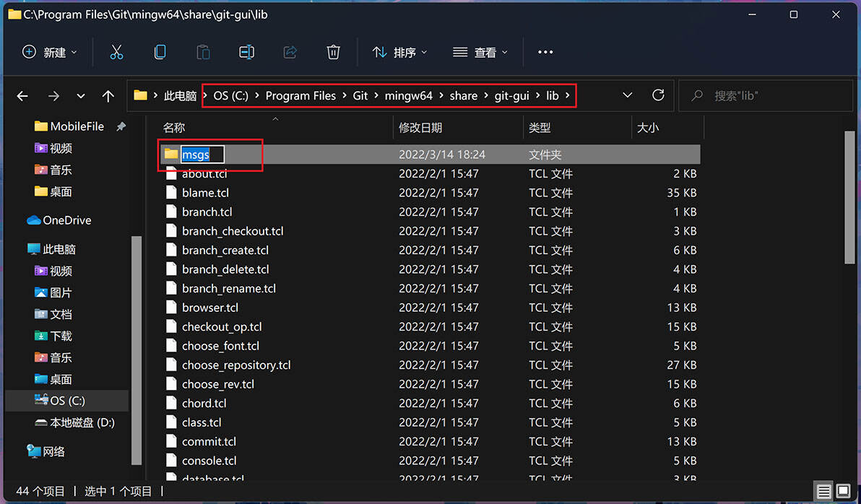Viewport: 861px width, 504px height.
Task: Expand the address bar history dropdown
Action: coord(627,95)
